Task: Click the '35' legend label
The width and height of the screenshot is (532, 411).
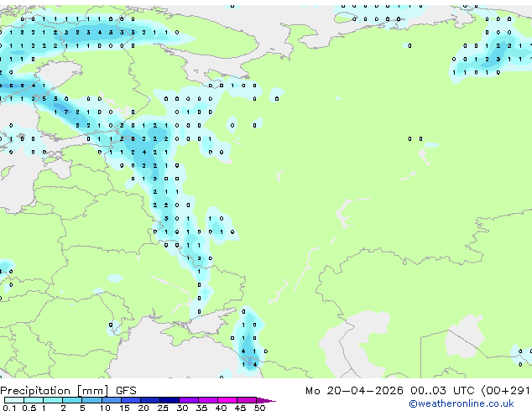Action: 201,408
